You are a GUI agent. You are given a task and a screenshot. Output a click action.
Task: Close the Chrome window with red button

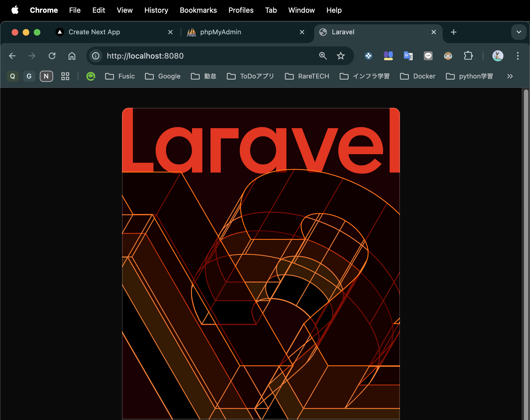15,32
